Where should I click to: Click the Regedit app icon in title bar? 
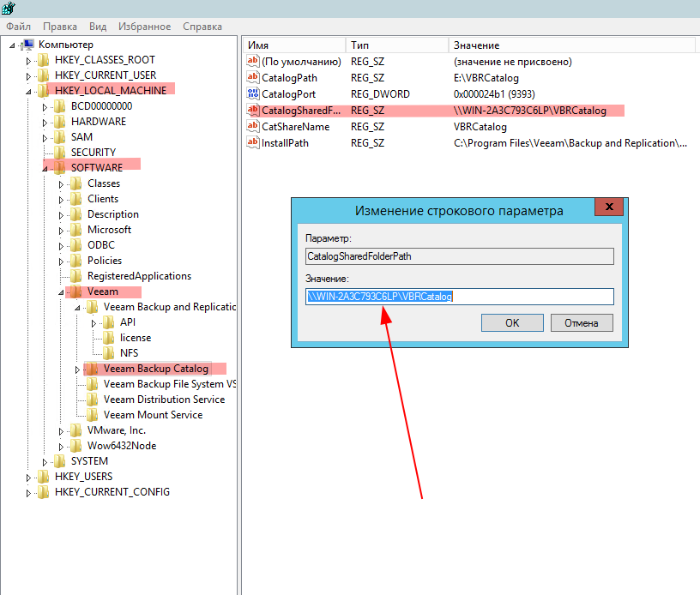point(9,8)
